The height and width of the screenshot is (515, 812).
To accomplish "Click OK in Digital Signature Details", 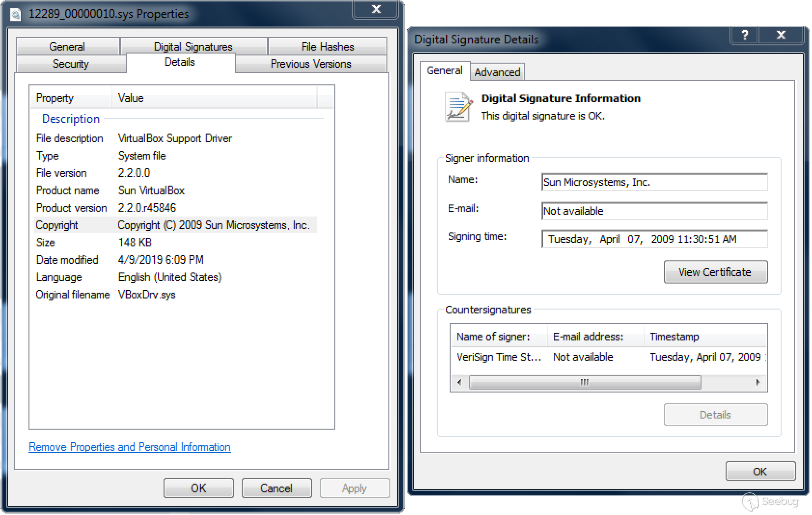I will 760,472.
